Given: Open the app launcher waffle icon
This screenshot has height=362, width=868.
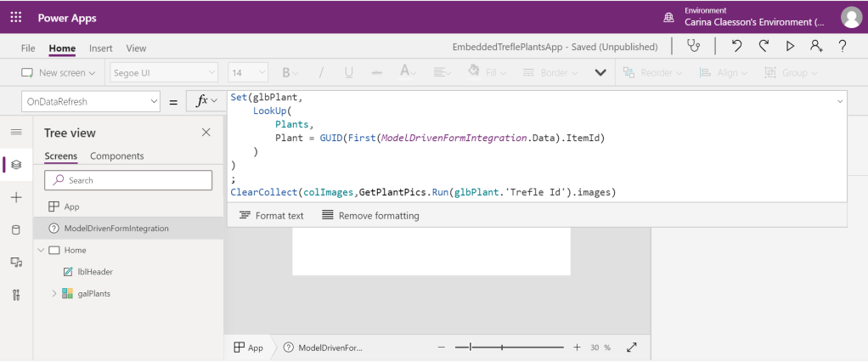Looking at the screenshot, I should 15,18.
